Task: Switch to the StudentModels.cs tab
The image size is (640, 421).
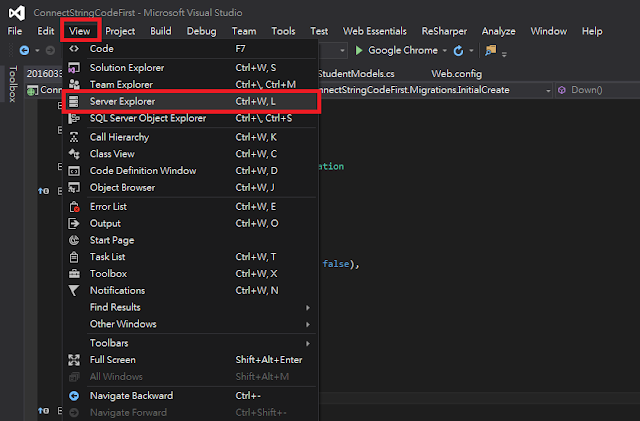Action: [x=356, y=74]
